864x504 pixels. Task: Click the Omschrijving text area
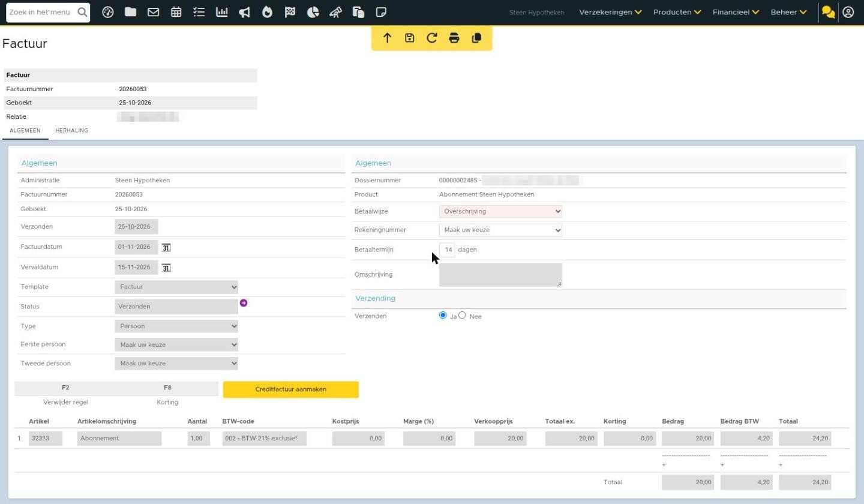[x=500, y=275]
